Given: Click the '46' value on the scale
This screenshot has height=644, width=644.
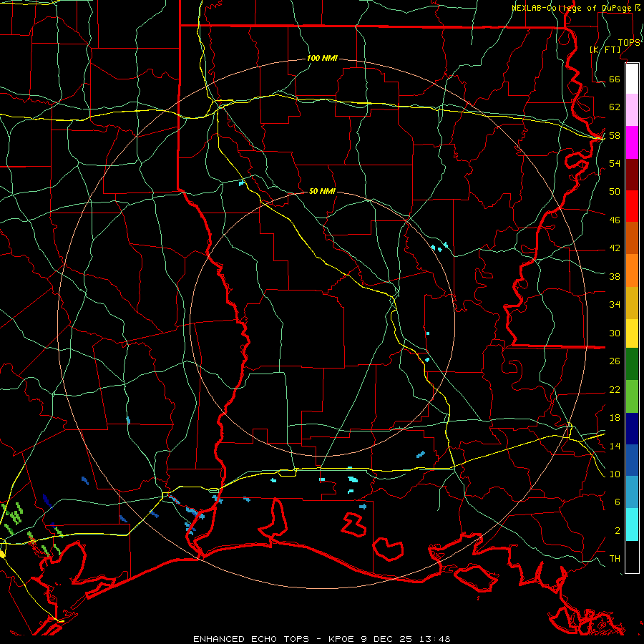Looking at the screenshot, I should 615,220.
